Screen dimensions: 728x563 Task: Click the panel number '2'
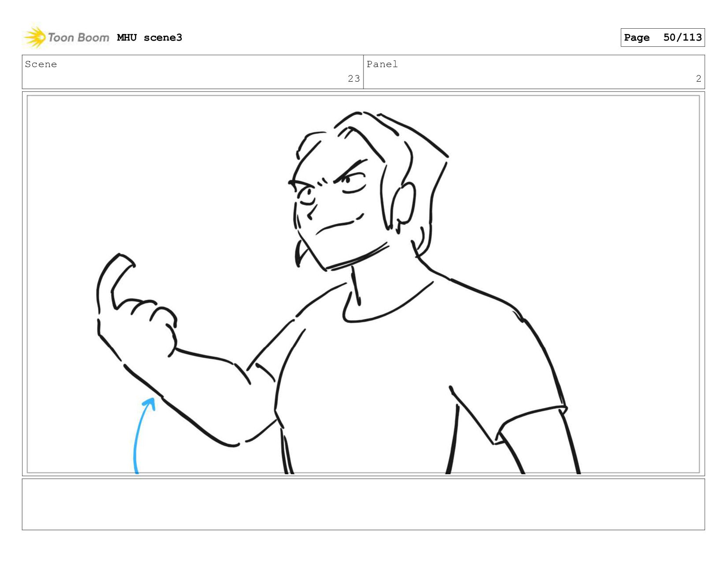698,79
